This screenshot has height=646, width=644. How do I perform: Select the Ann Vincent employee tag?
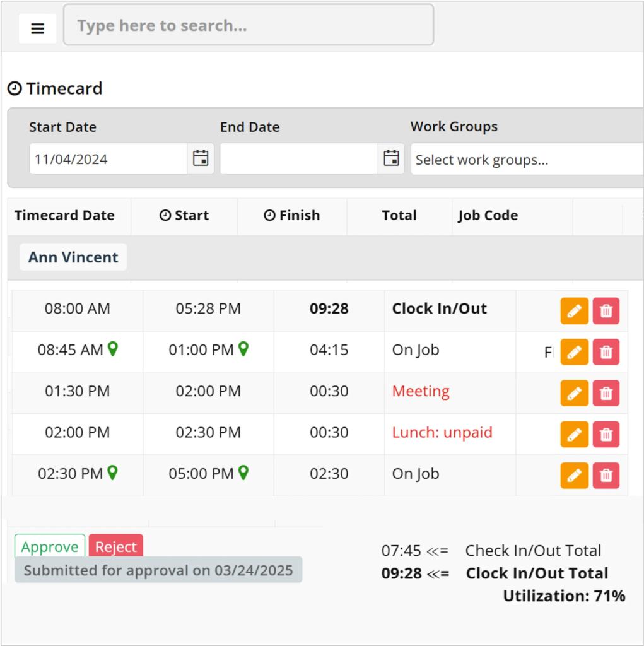pyautogui.click(x=73, y=257)
